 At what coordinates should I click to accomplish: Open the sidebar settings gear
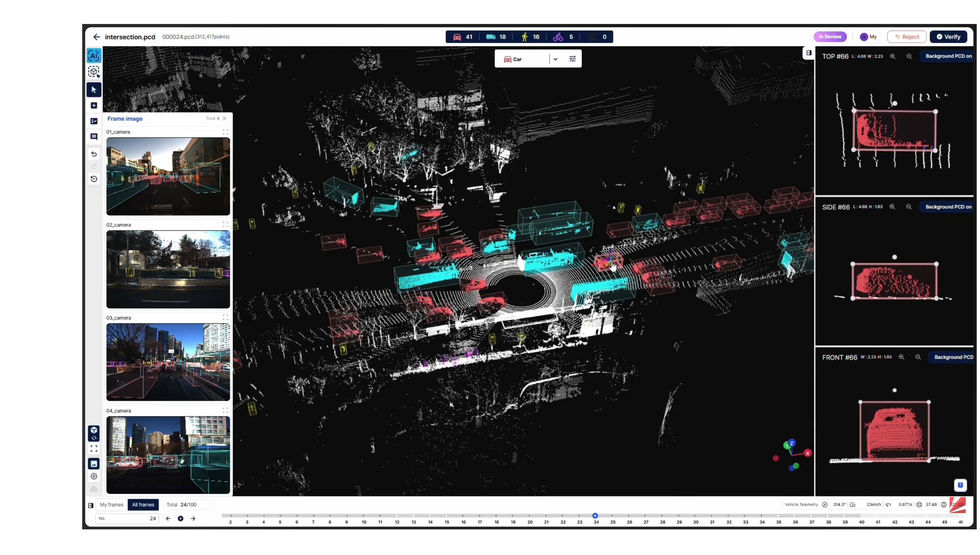click(x=94, y=476)
